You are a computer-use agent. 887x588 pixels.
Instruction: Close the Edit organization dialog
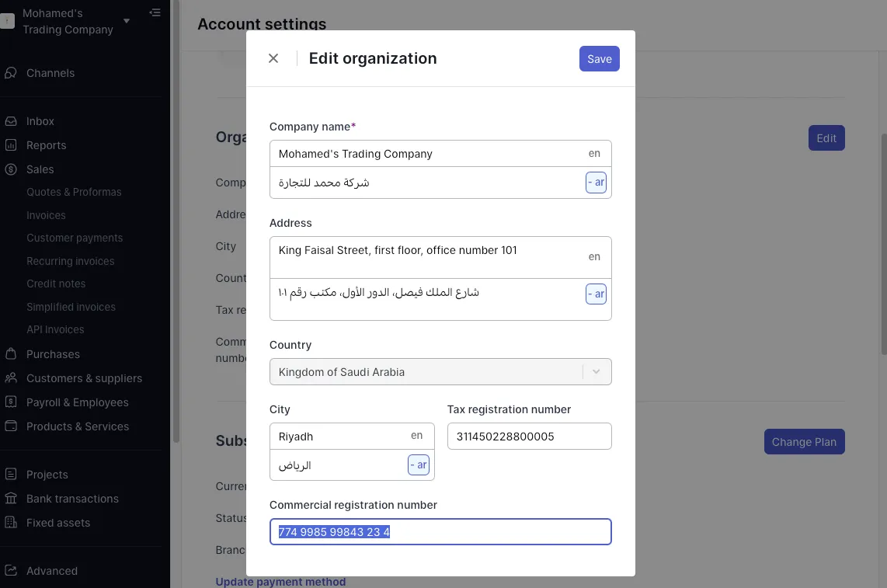pyautogui.click(x=273, y=58)
